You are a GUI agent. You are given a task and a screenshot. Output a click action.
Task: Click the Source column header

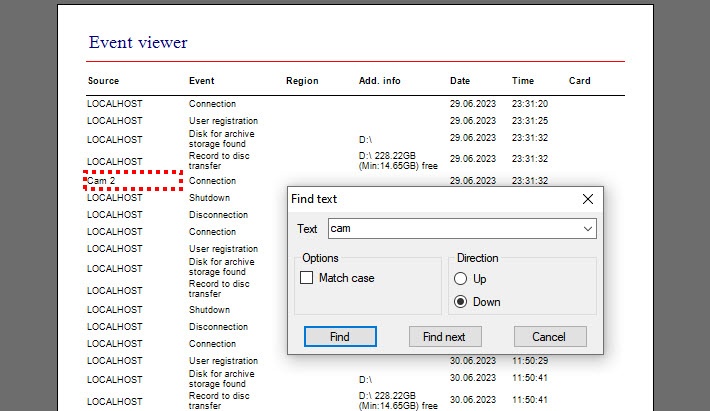click(103, 81)
